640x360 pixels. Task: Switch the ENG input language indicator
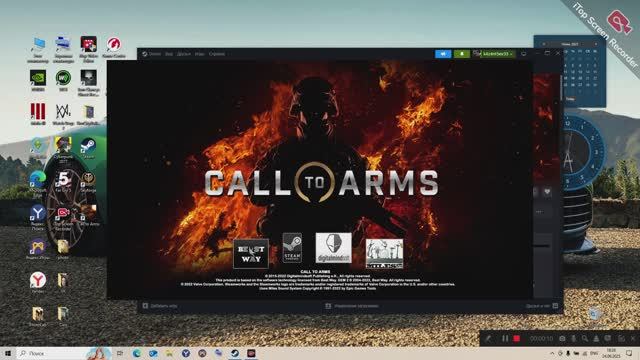click(594, 353)
